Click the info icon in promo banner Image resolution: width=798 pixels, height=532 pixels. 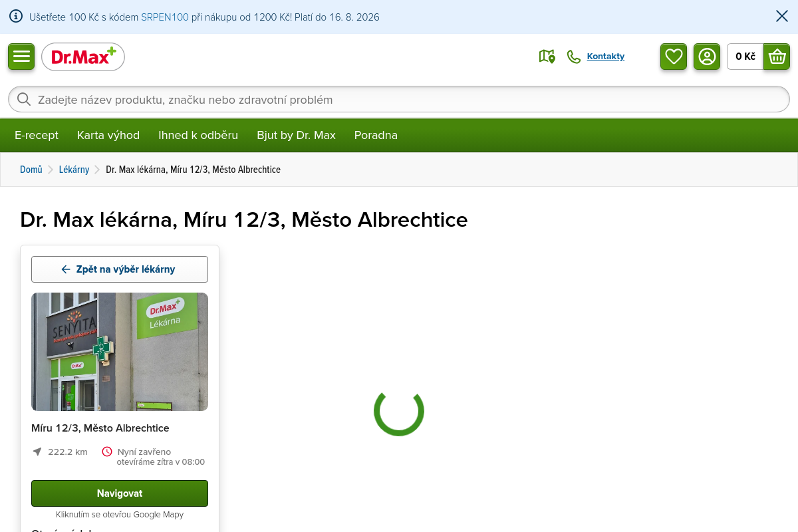16,17
